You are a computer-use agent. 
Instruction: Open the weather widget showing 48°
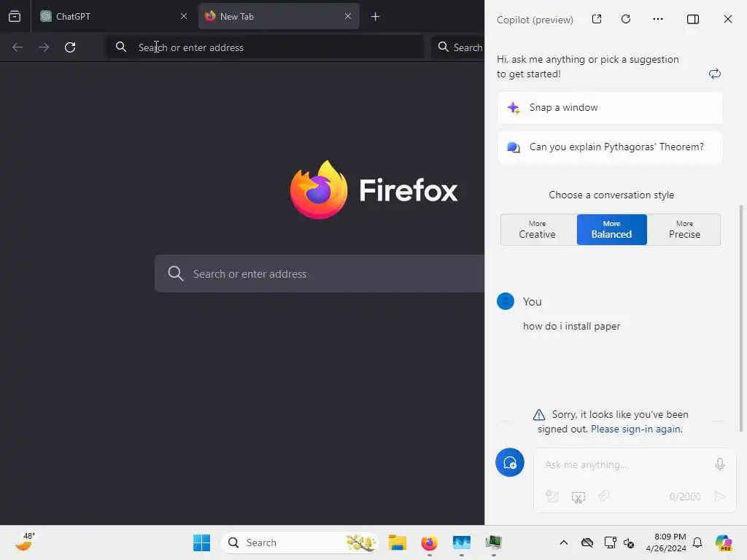(x=25, y=542)
